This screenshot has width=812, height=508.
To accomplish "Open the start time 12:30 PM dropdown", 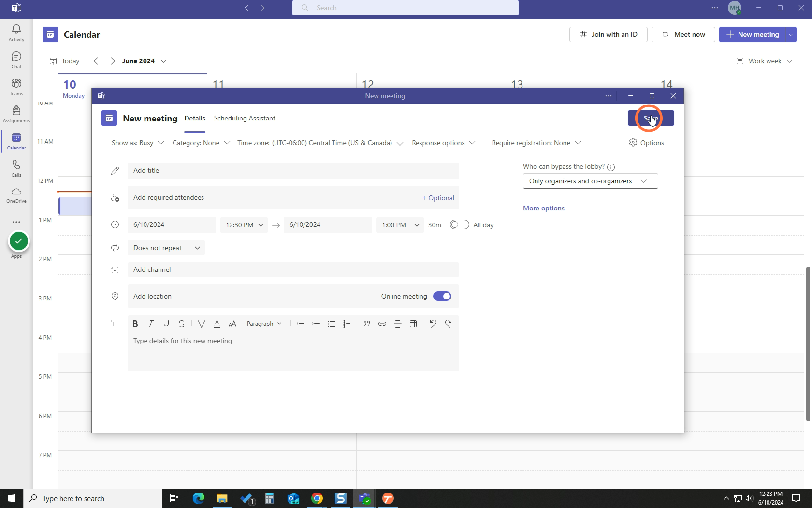I will [244, 225].
